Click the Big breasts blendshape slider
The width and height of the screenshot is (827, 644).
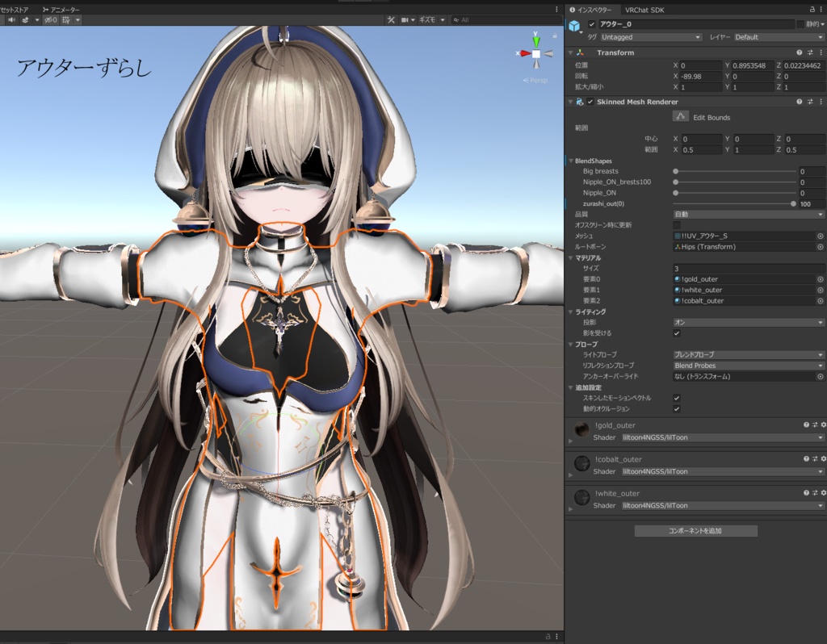(x=735, y=171)
